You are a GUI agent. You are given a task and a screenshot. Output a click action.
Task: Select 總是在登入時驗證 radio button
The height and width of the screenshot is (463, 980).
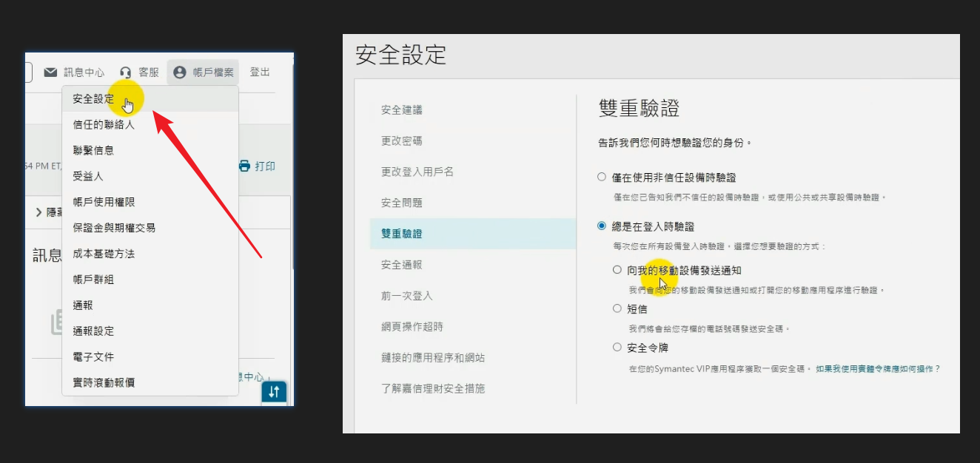click(602, 226)
